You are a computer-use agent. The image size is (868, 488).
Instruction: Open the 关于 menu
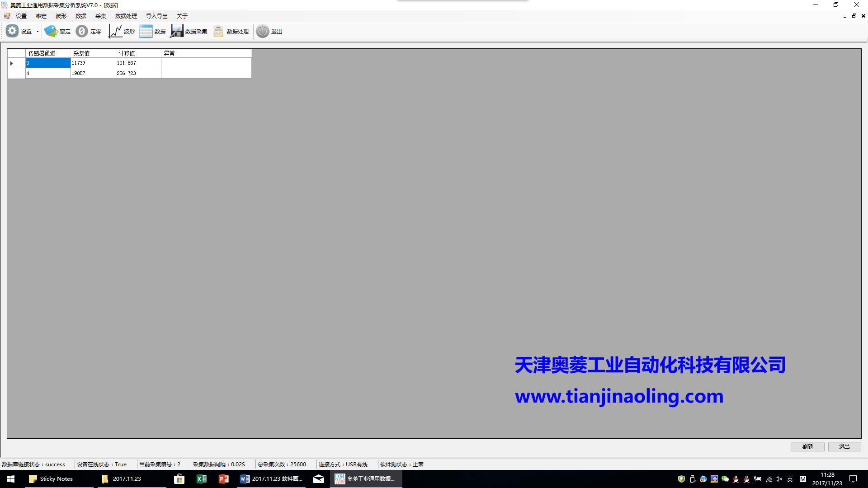(x=182, y=16)
